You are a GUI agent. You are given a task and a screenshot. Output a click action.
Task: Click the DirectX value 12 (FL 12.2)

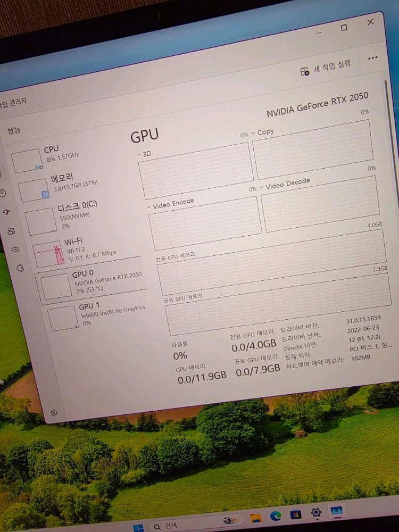(365, 338)
